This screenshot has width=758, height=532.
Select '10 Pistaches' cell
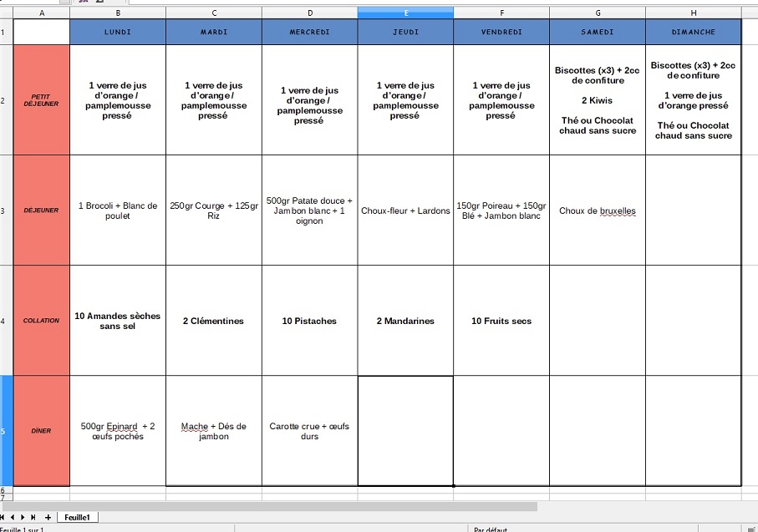tap(310, 321)
